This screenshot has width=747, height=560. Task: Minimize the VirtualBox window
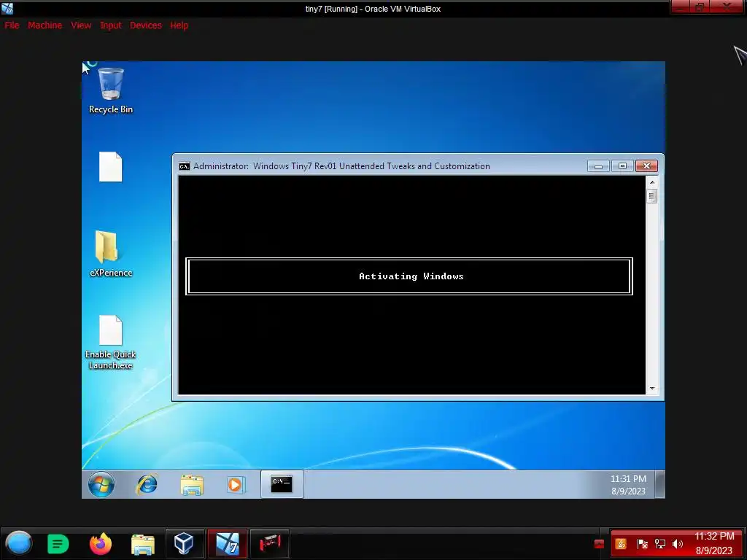tap(681, 7)
